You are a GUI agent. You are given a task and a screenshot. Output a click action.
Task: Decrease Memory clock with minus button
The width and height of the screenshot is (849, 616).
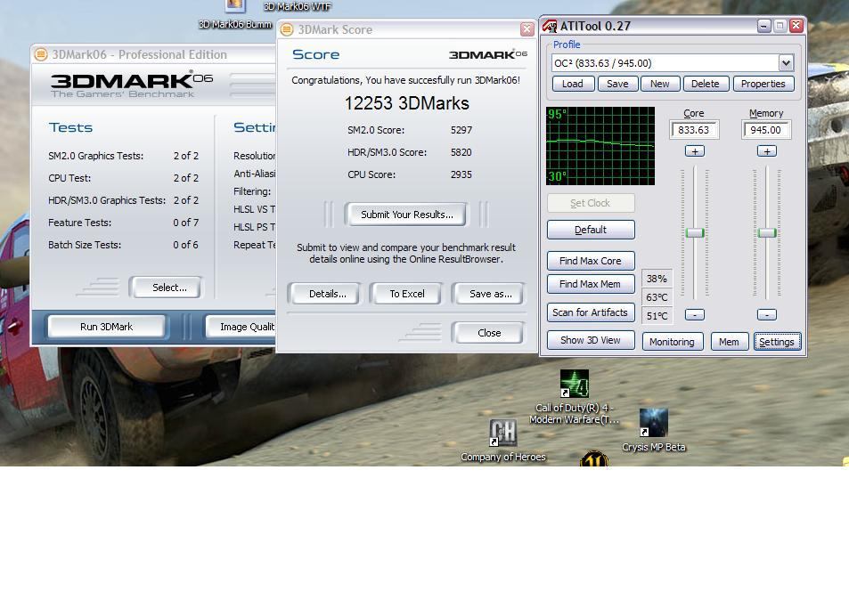767,315
